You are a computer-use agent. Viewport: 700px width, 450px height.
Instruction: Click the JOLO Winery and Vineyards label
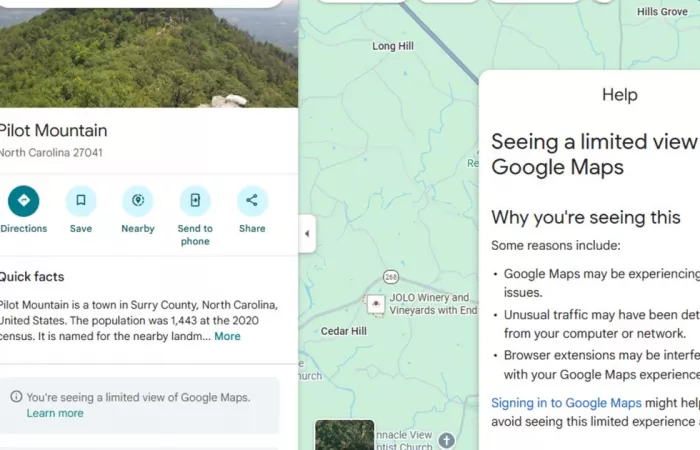[x=432, y=304]
